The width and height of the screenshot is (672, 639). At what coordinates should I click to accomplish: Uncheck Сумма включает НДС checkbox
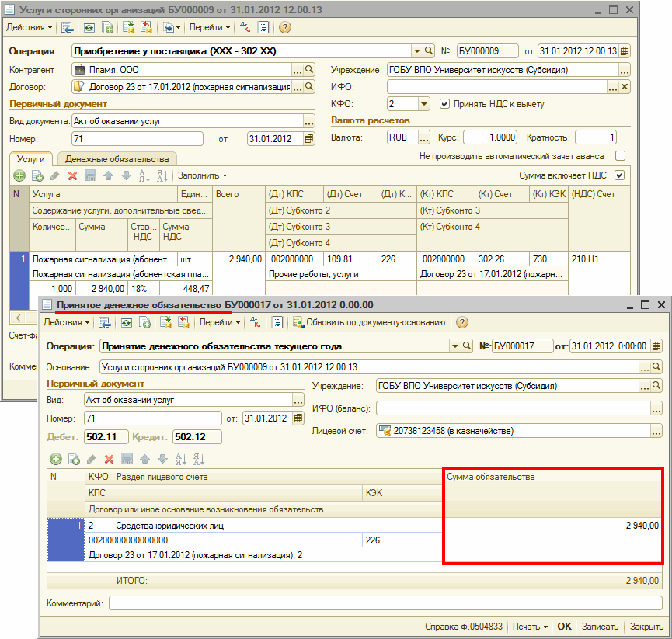(x=620, y=175)
